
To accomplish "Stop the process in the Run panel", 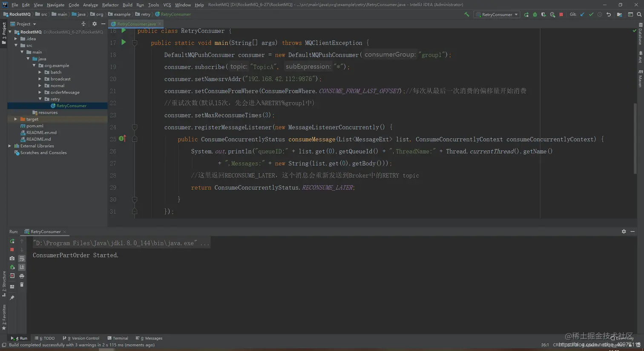I will tap(12, 250).
